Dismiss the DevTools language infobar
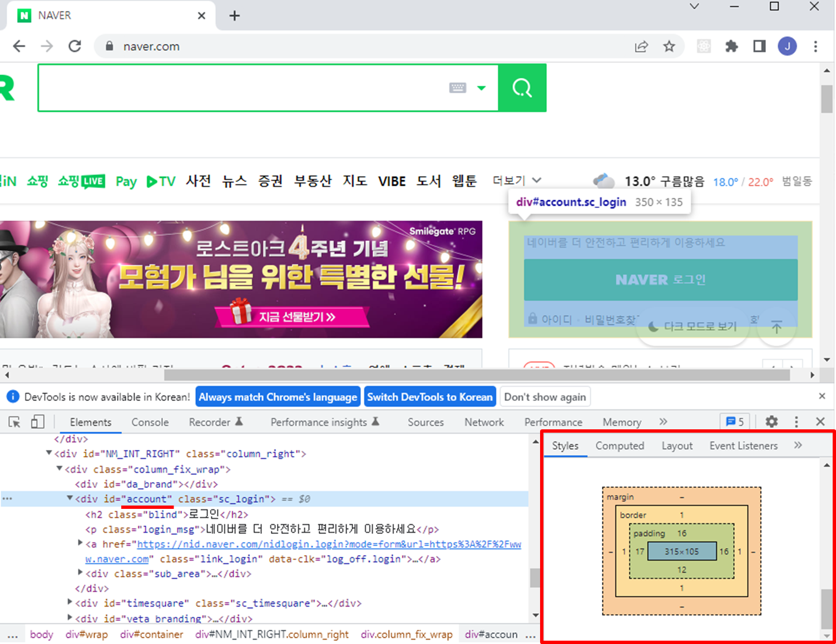The height and width of the screenshot is (644, 836). [822, 396]
